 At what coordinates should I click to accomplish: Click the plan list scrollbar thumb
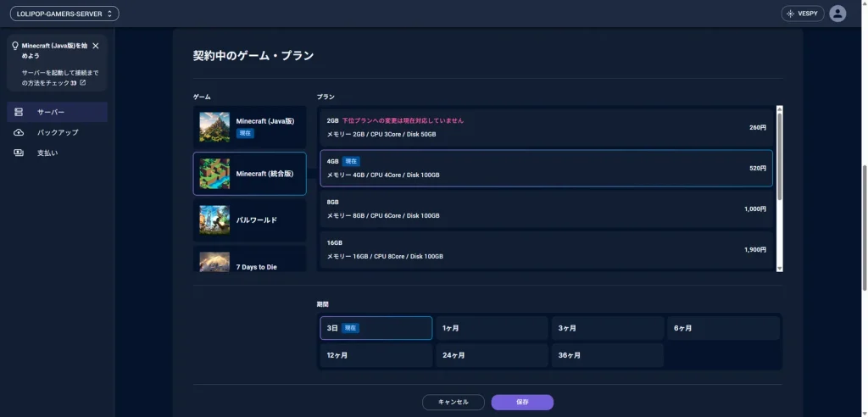point(780,156)
